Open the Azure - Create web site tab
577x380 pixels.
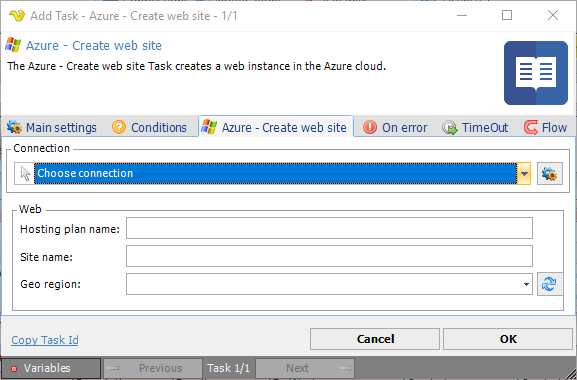pyautogui.click(x=276, y=127)
